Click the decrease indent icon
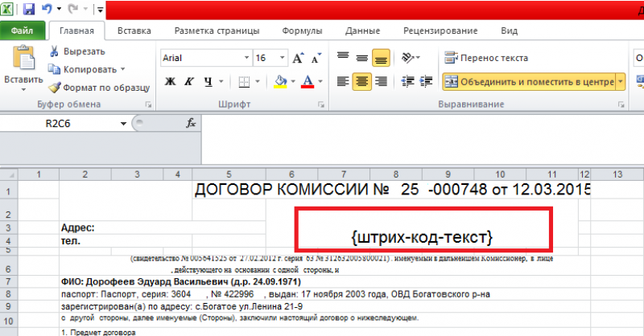The image size is (644, 336). [407, 81]
